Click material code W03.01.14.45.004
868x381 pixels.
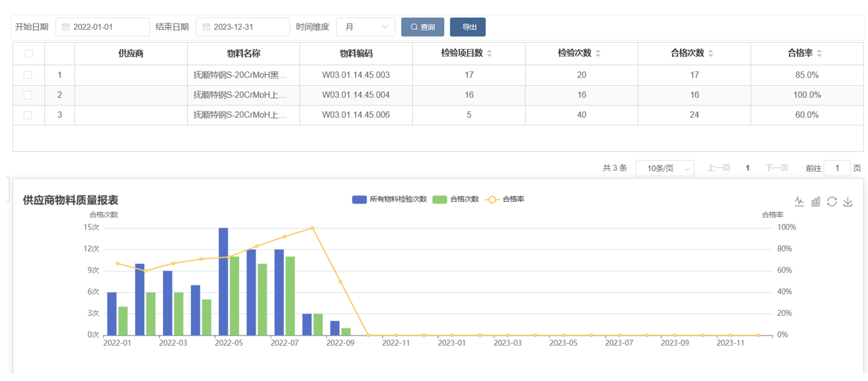[x=356, y=95]
